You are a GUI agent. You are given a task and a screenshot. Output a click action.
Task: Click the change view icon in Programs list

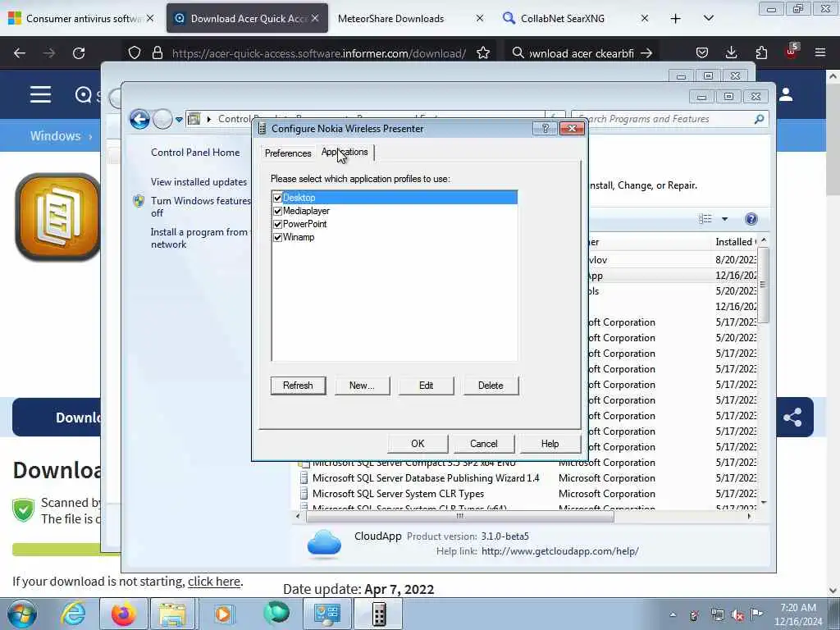(705, 218)
